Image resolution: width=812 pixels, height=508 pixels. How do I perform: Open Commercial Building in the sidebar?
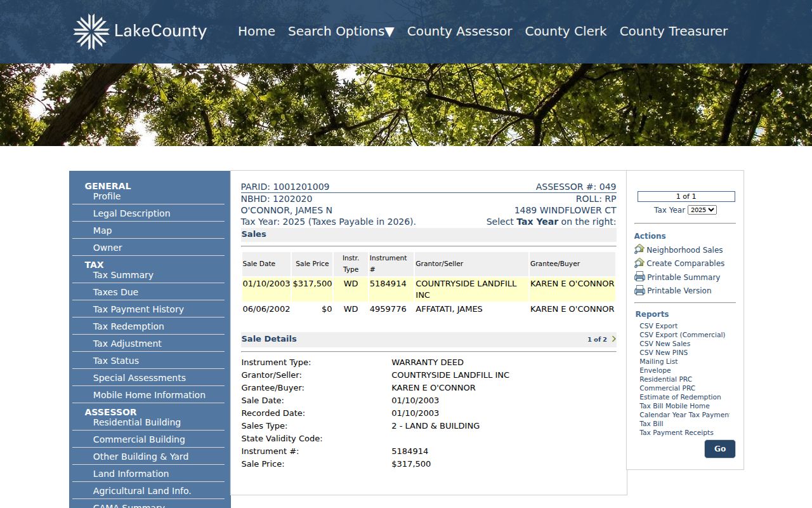(139, 439)
